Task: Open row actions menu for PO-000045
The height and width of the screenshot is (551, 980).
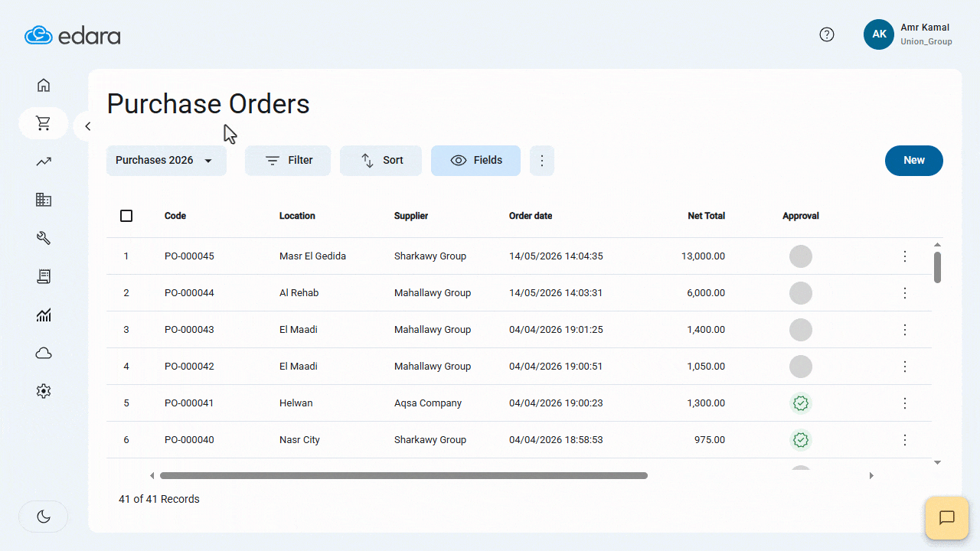Action: (905, 256)
